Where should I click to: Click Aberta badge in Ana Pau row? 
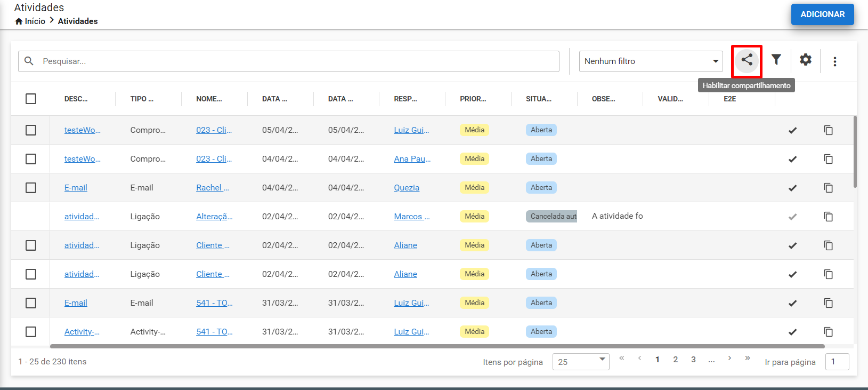[541, 159]
